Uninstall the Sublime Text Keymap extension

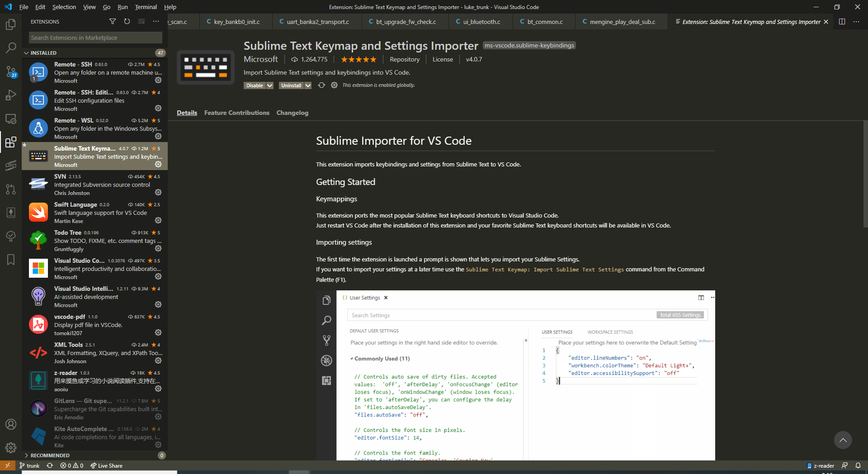[x=291, y=85]
